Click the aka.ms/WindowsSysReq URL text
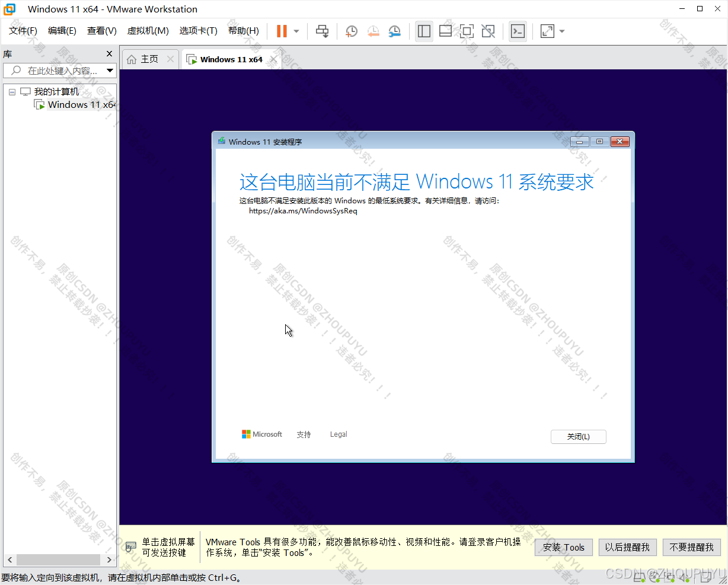The height and width of the screenshot is (585, 728). tap(303, 211)
